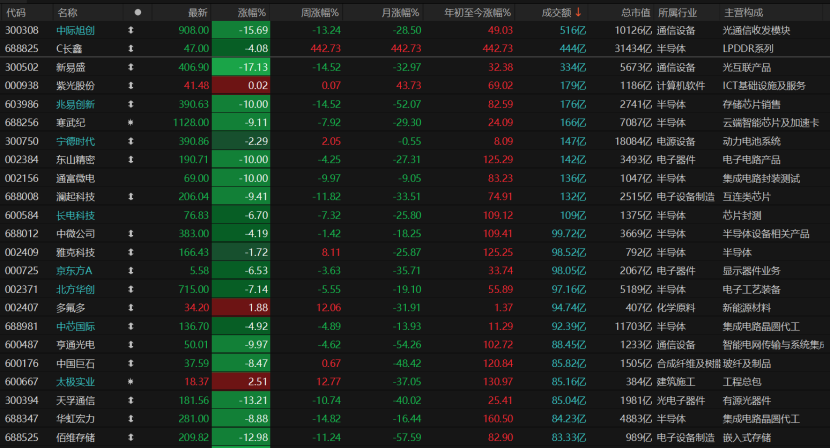
Task: Click the star marker in 寒武纪 row
Action: coord(131,123)
